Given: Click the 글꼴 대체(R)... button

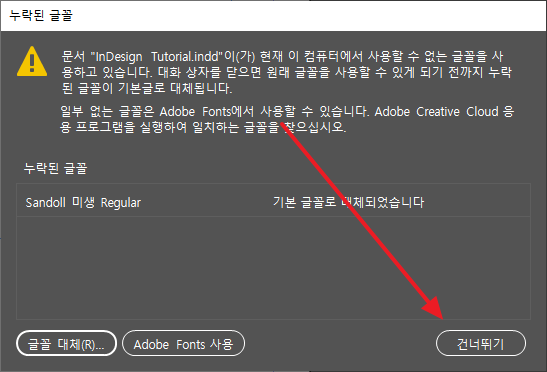Looking at the screenshot, I should (x=66, y=344).
